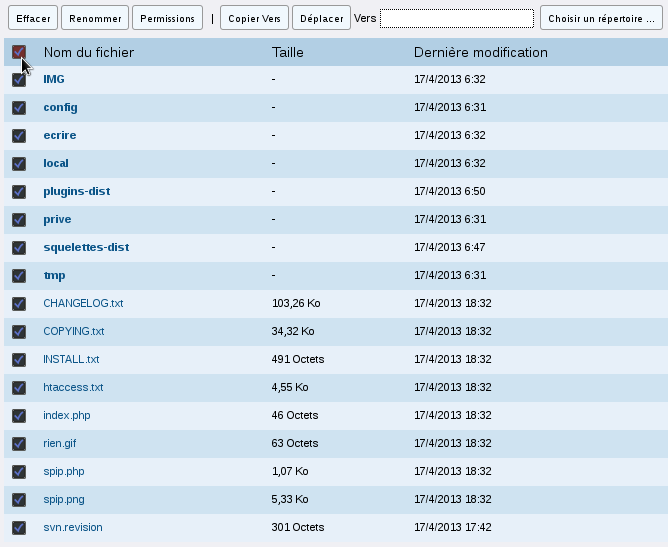The height and width of the screenshot is (547, 668).
Task: Toggle the select-all checkbox in header
Action: click(19, 52)
